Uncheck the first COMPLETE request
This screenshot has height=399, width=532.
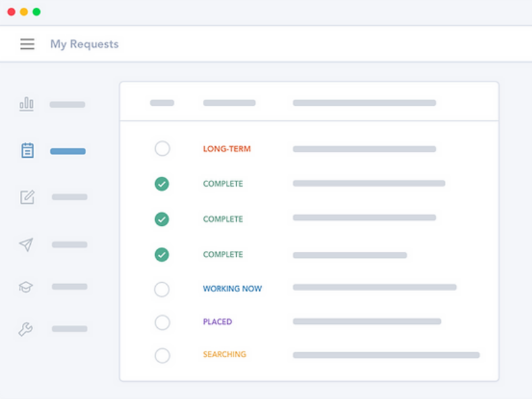162,184
